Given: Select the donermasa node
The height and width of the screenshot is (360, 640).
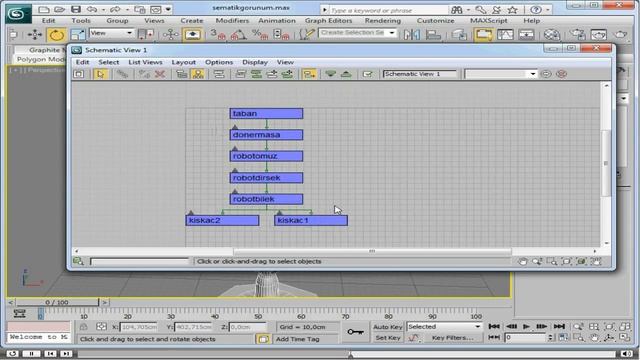Looking at the screenshot, I should click(x=266, y=135).
